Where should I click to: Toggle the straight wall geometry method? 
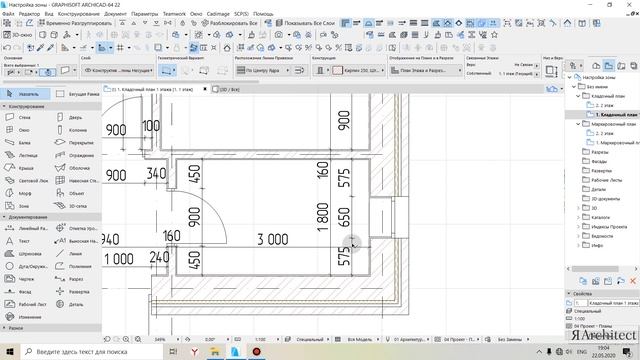click(167, 71)
